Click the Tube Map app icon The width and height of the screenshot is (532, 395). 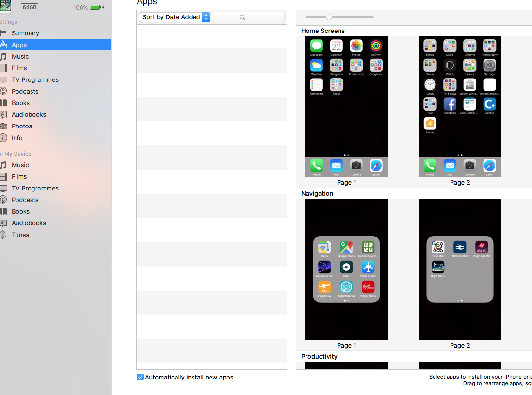tap(438, 247)
